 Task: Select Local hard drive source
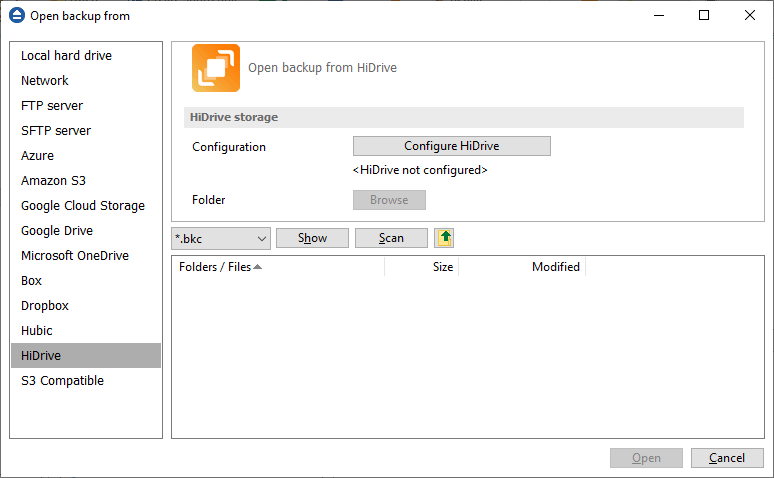pyautogui.click(x=86, y=55)
